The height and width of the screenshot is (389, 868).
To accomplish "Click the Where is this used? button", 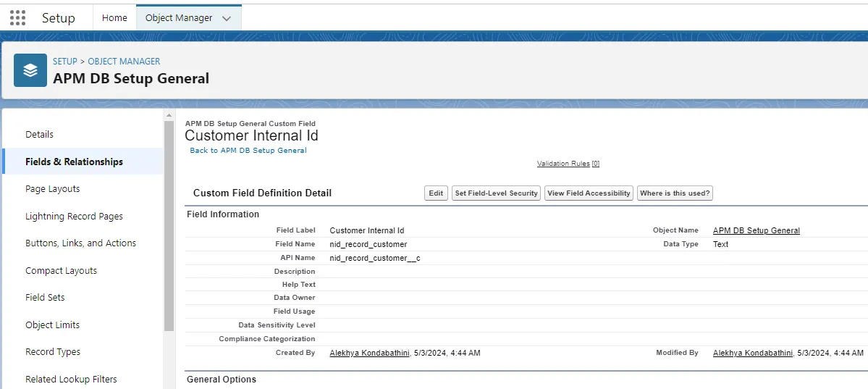I will [x=675, y=193].
